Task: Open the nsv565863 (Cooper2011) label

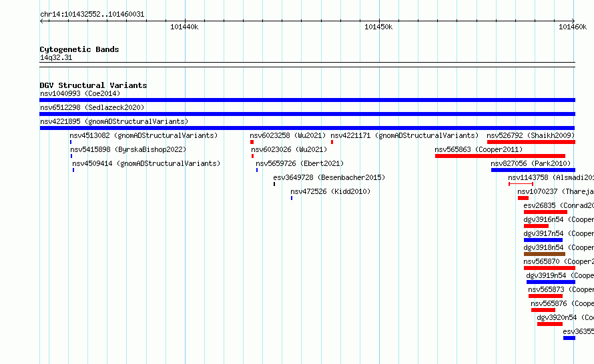Action: pyautogui.click(x=479, y=149)
